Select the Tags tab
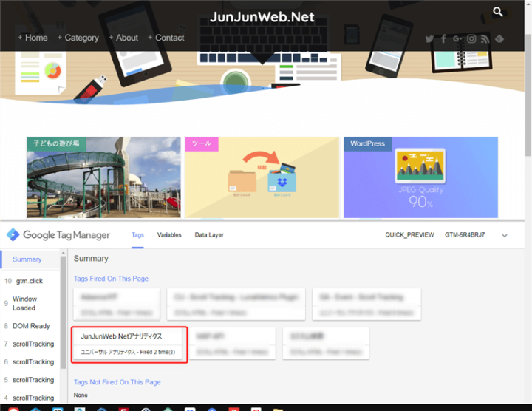This screenshot has width=532, height=411. point(137,235)
